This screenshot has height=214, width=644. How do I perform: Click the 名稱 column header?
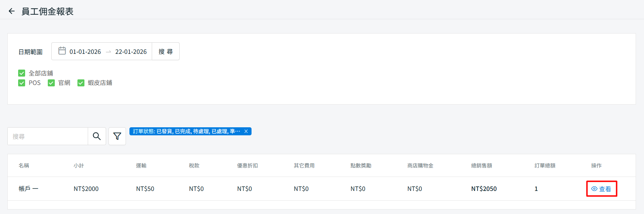[24, 165]
